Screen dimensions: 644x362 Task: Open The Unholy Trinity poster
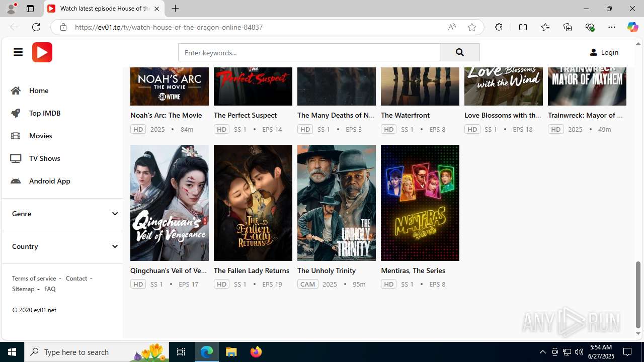337,203
